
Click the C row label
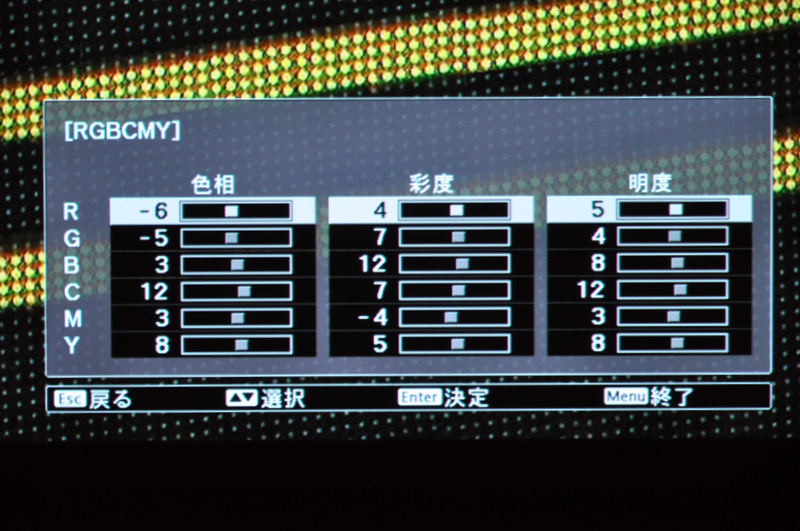[x=72, y=292]
